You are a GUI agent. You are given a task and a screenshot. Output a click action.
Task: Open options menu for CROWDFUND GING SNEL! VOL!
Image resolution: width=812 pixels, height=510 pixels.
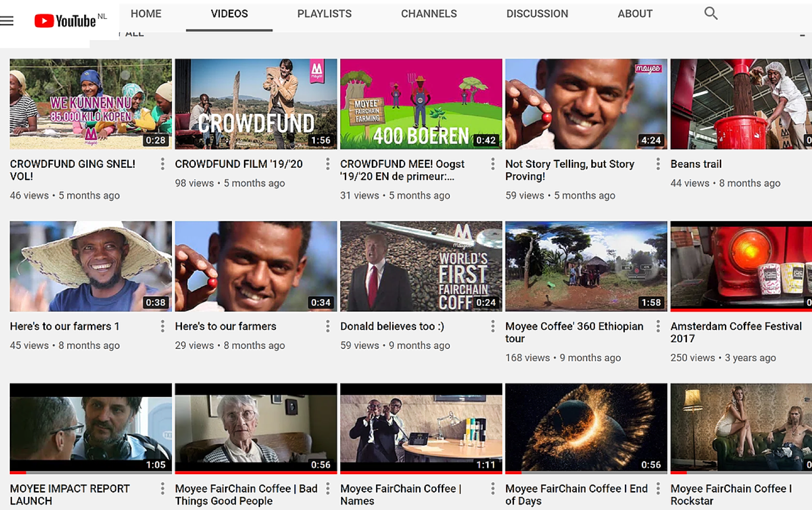(x=162, y=164)
